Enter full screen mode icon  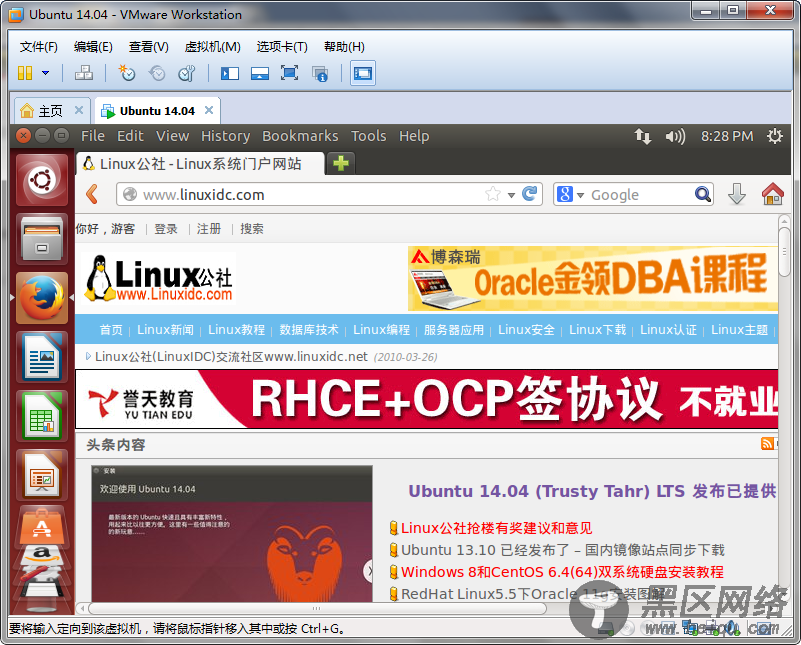(x=290, y=74)
